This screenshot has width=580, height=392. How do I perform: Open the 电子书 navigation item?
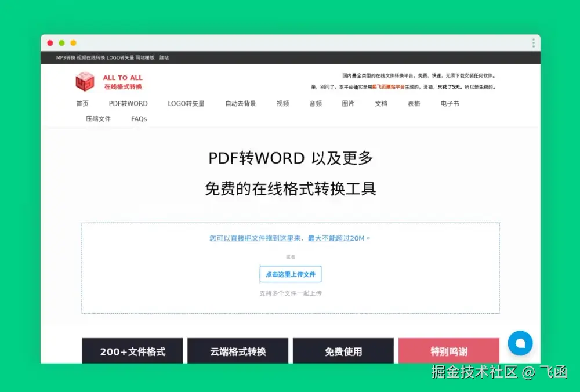click(450, 104)
